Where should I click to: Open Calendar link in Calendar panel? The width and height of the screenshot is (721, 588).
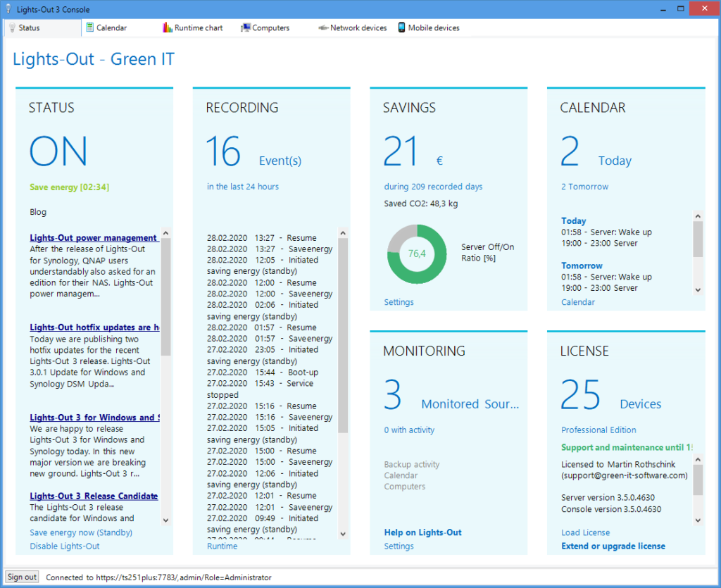coord(578,302)
